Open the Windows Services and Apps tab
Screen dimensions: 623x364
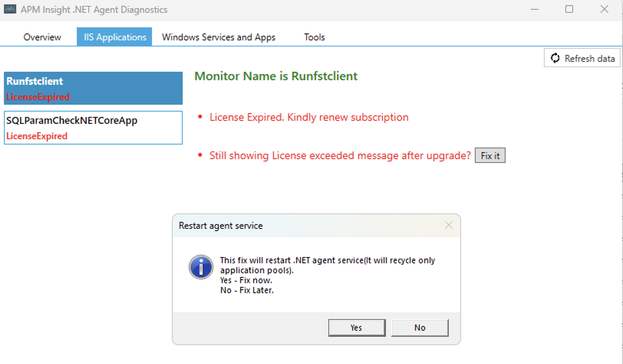click(219, 37)
